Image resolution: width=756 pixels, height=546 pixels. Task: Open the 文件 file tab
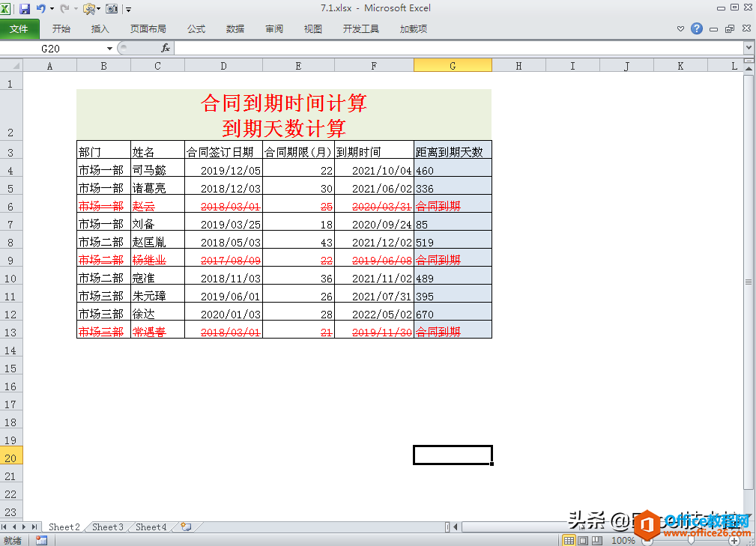click(x=19, y=29)
